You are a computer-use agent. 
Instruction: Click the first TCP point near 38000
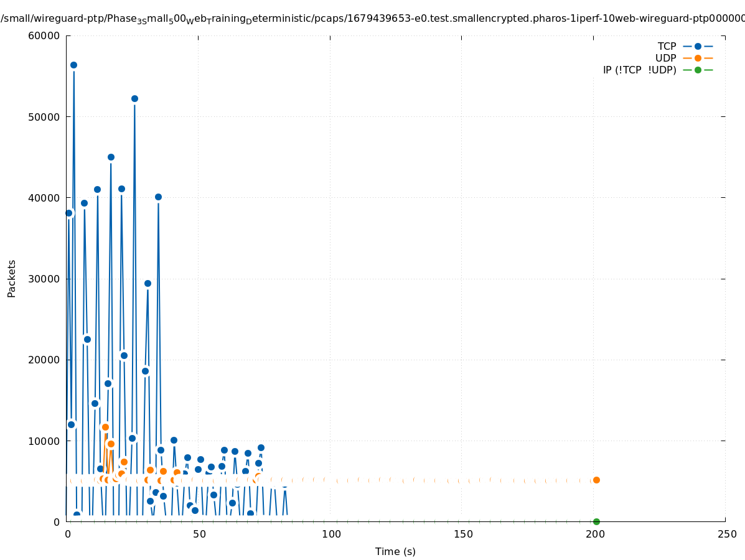pyautogui.click(x=69, y=213)
